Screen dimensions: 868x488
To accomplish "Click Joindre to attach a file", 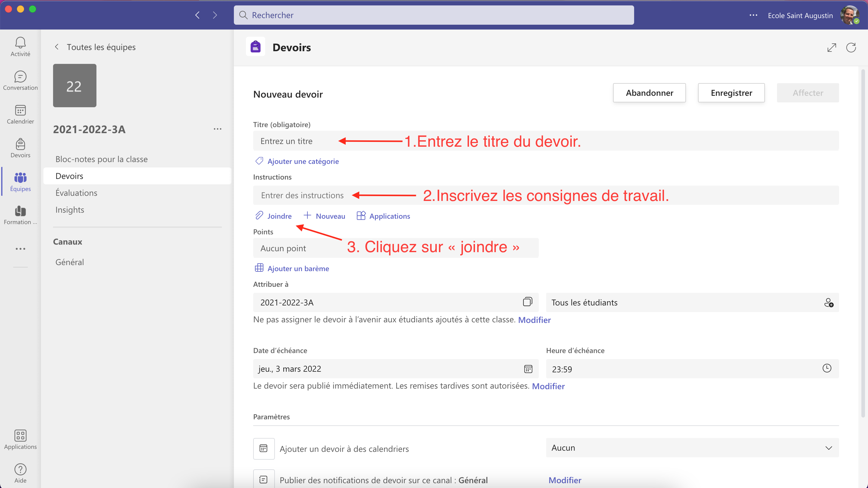I will (273, 216).
